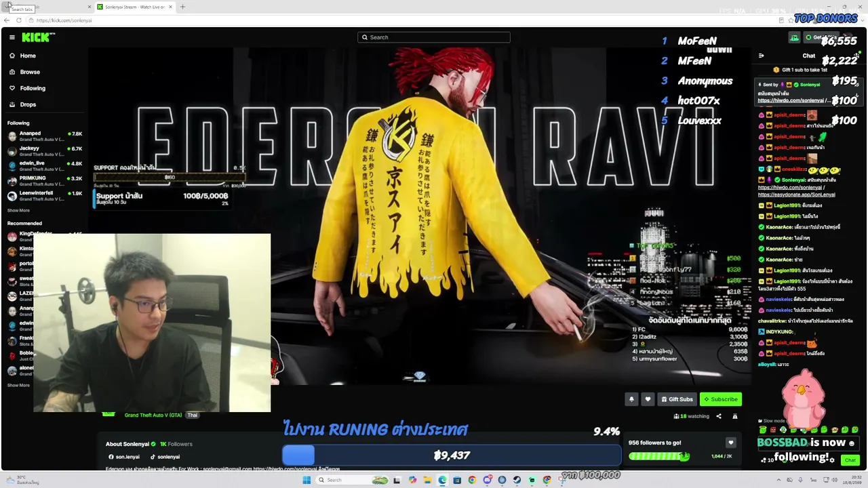Click the green Chat send button
Image resolution: width=868 pixels, height=488 pixels.
pyautogui.click(x=850, y=460)
